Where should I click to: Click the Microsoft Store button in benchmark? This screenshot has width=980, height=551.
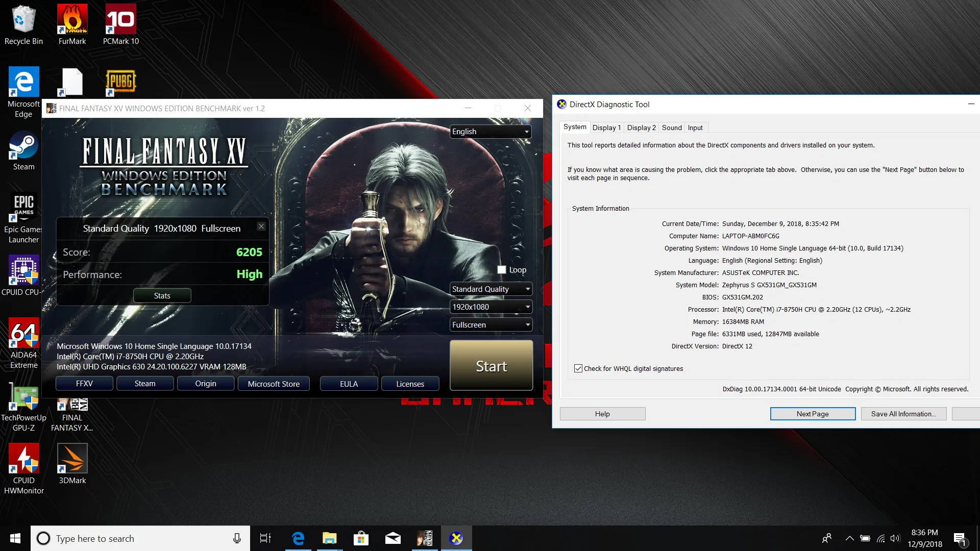coord(274,384)
